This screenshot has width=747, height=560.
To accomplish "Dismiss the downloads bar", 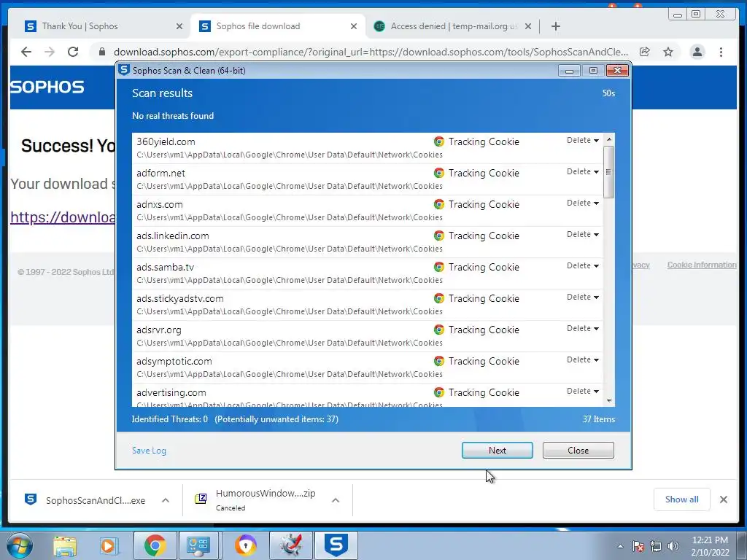I will [723, 499].
